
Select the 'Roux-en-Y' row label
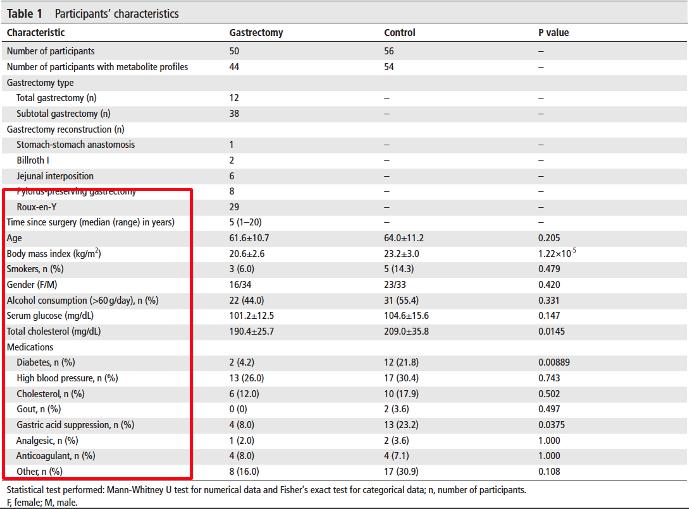(x=38, y=207)
